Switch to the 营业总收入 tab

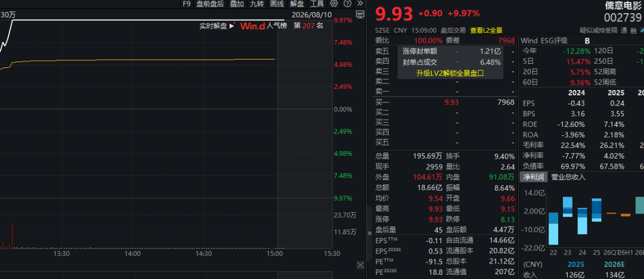point(568,177)
